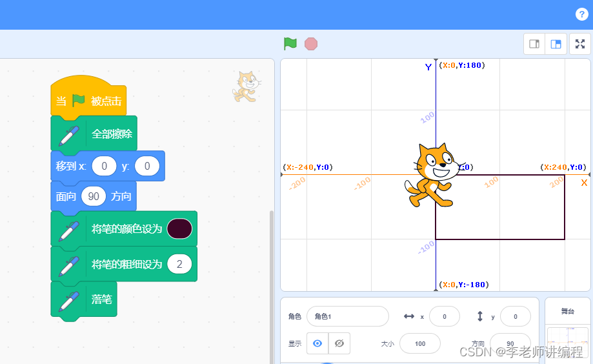Click the stage backdrop thumbnail
Image resolution: width=593 pixels, height=364 pixels.
[568, 343]
